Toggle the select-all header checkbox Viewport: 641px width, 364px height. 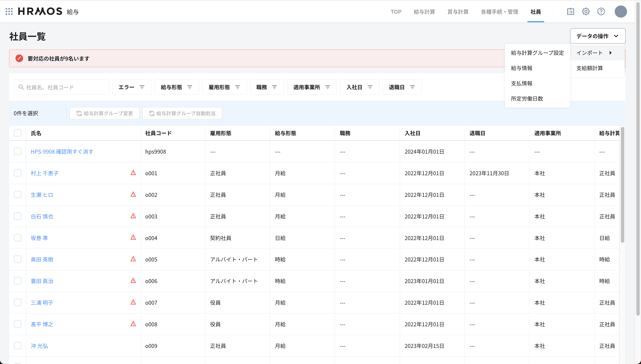(18, 133)
